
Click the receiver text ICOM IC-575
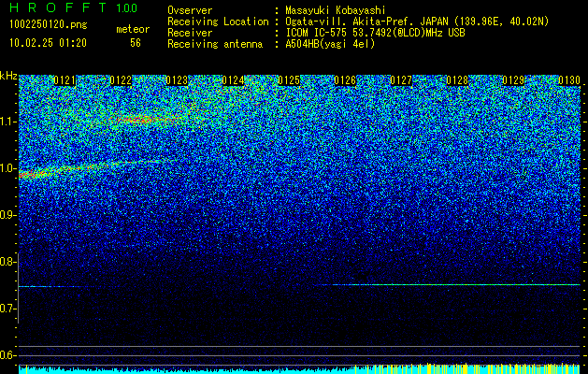317,33
